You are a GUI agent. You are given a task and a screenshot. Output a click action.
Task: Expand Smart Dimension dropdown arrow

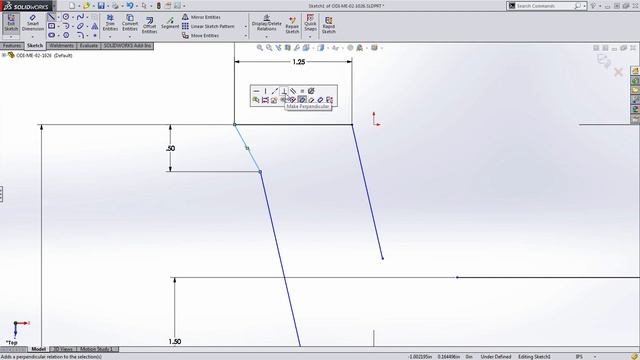pos(33,37)
